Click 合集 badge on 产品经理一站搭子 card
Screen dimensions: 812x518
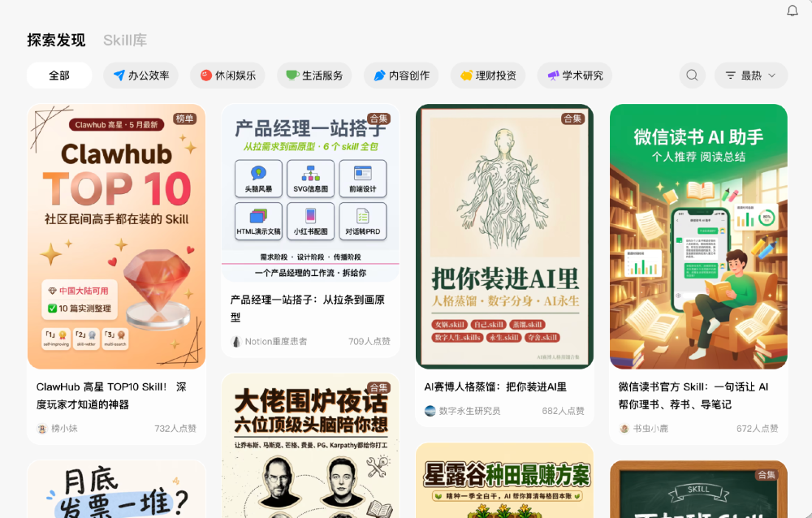[x=378, y=119]
